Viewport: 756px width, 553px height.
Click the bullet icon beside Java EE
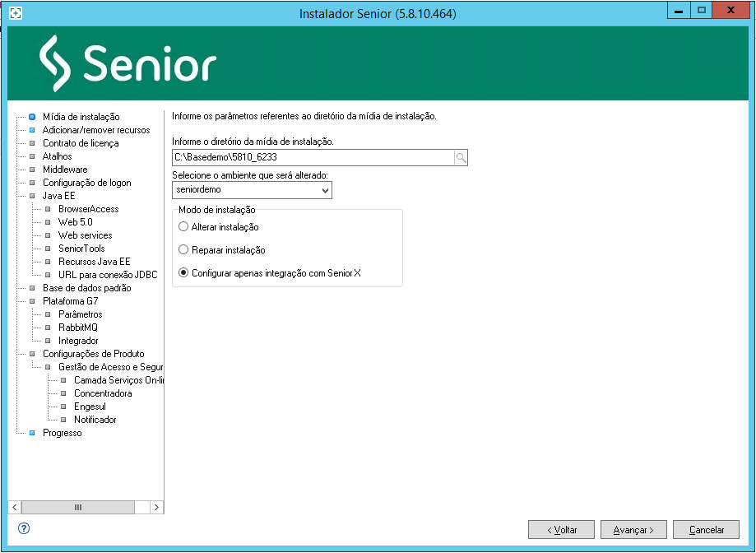point(32,196)
